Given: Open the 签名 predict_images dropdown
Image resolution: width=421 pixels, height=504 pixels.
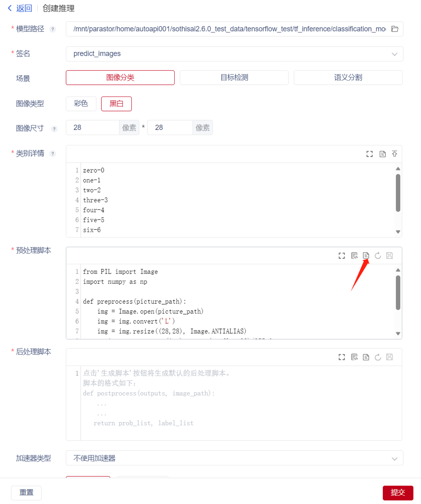Looking at the screenshot, I should [x=234, y=54].
